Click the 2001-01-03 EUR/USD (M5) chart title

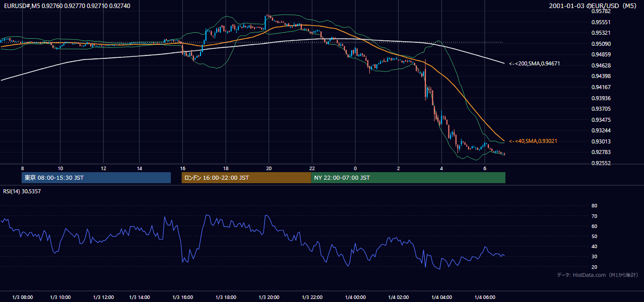coord(593,6)
